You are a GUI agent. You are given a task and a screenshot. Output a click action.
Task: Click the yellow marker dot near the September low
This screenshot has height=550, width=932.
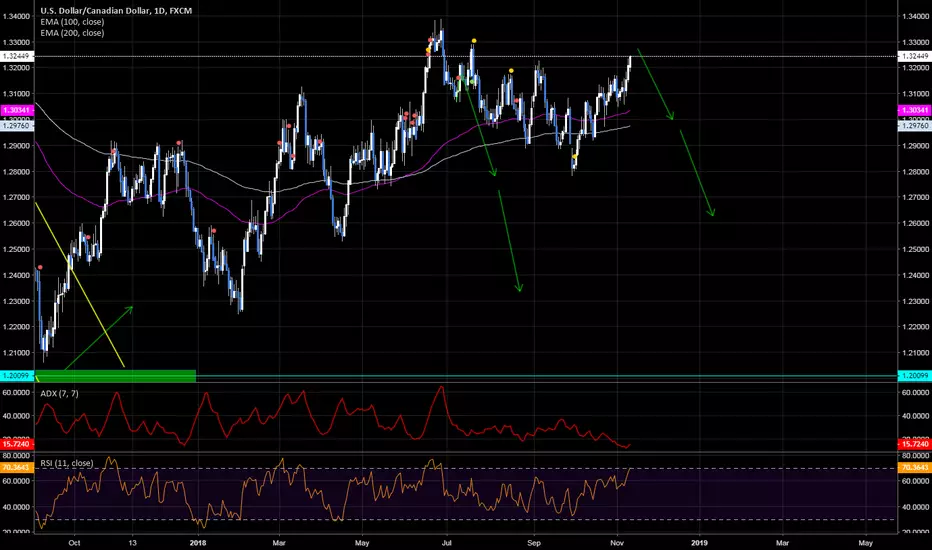pos(574,156)
